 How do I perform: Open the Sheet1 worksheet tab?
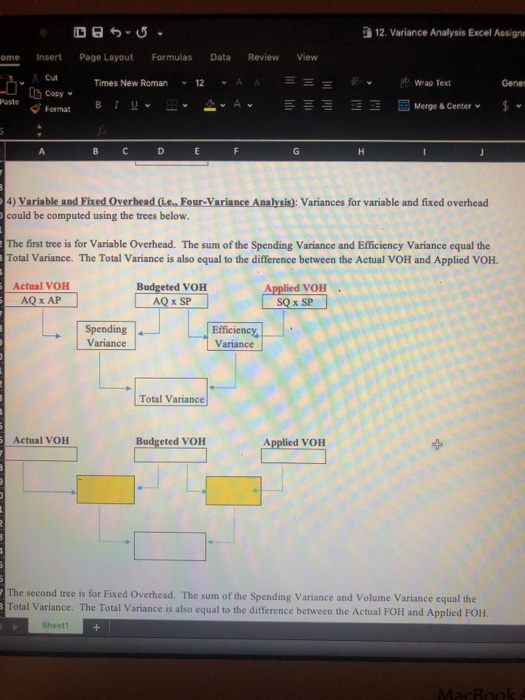[55, 625]
